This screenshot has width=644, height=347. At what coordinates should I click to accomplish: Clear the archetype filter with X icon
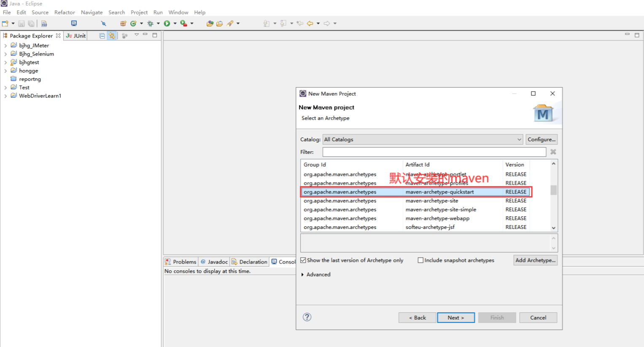[553, 152]
